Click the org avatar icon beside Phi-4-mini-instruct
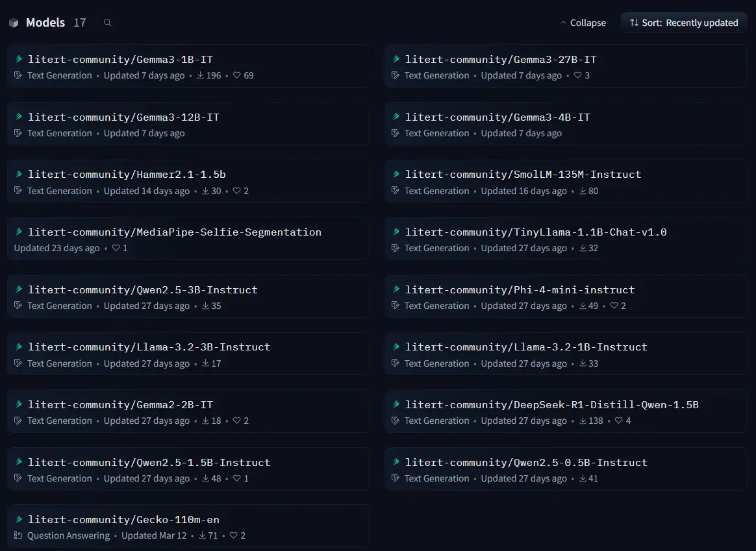Image resolution: width=756 pixels, height=551 pixels. [396, 289]
